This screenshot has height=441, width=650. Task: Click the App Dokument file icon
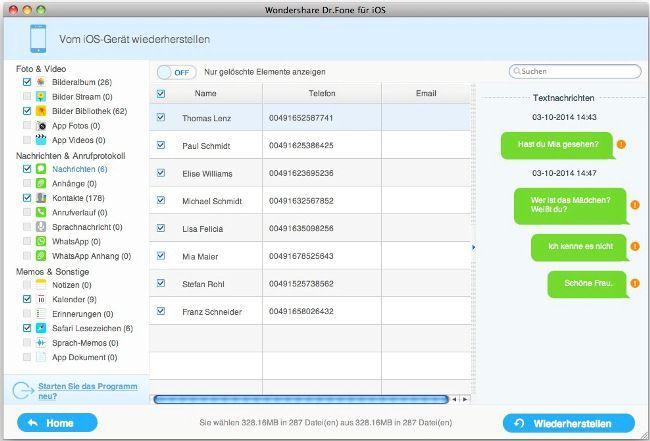41,357
